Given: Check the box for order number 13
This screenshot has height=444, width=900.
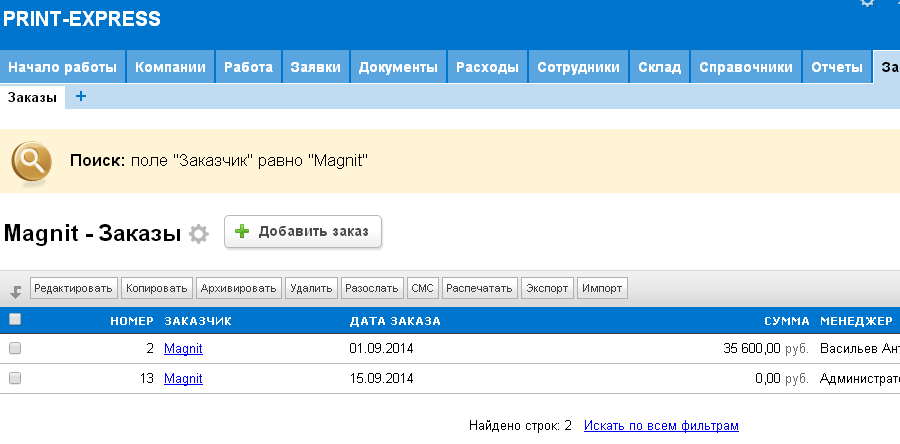Looking at the screenshot, I should [15, 379].
